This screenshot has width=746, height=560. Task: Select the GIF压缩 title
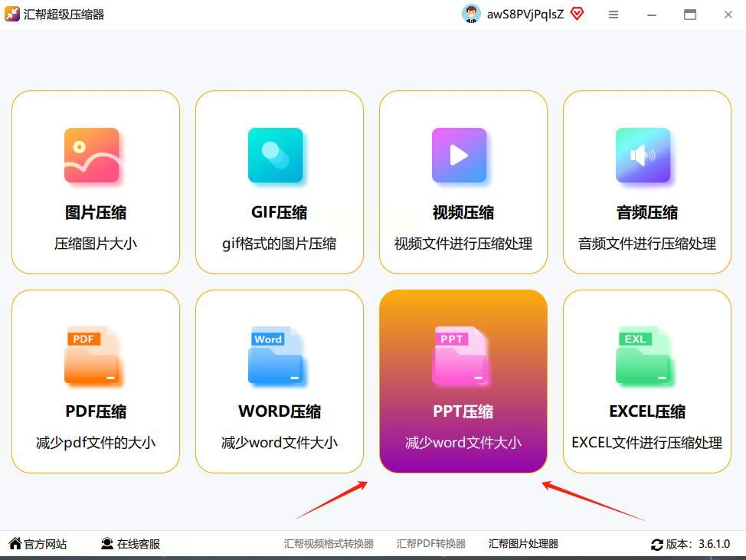tap(280, 212)
